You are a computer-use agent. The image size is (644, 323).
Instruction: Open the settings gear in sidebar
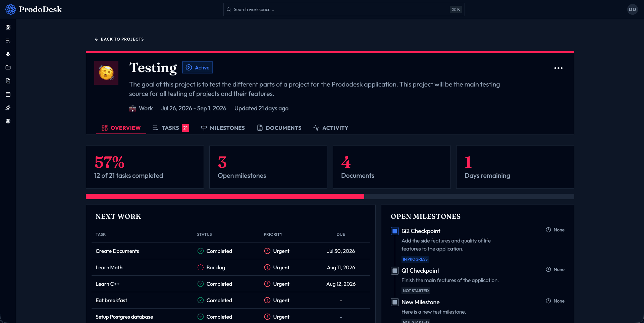click(x=8, y=121)
